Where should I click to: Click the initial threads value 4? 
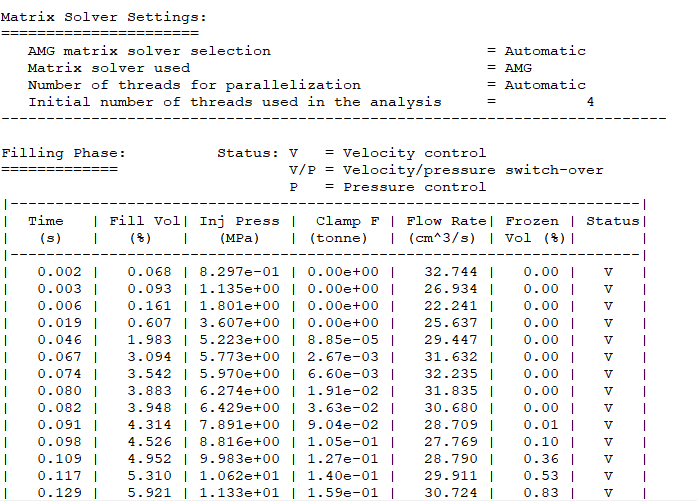[590, 102]
